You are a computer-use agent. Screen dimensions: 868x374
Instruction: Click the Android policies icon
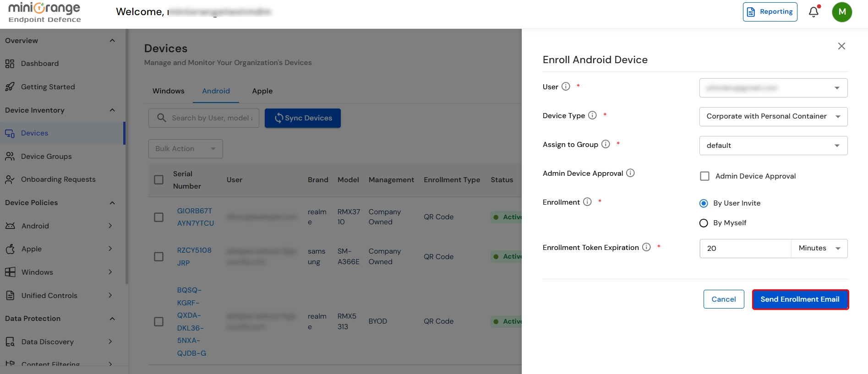(10, 226)
